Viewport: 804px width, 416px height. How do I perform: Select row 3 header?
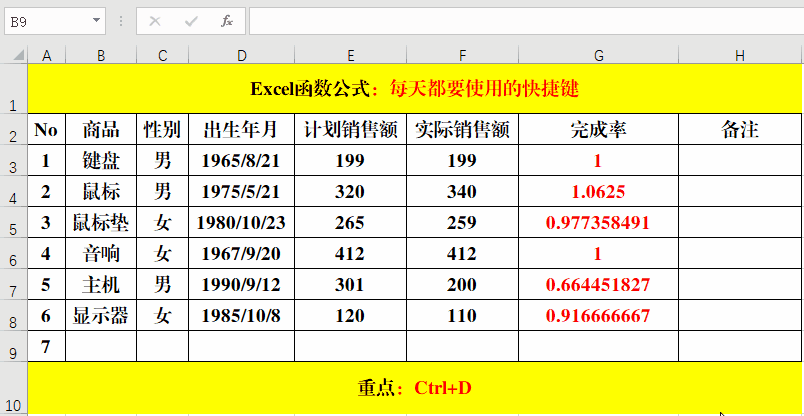click(x=14, y=161)
